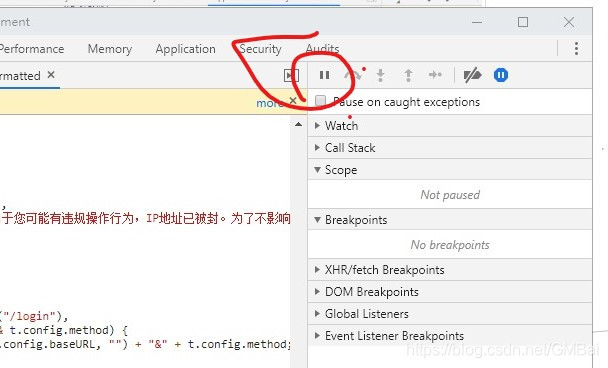Viewport: 608px width, 368px height.
Task: Click the Step arrow icon
Action: 435,75
